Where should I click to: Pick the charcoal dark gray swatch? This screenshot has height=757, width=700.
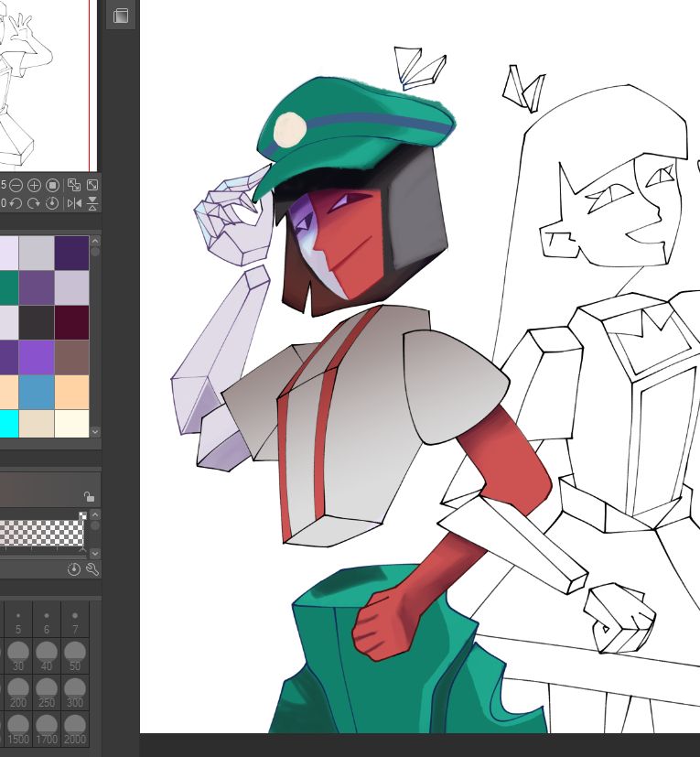click(x=37, y=322)
